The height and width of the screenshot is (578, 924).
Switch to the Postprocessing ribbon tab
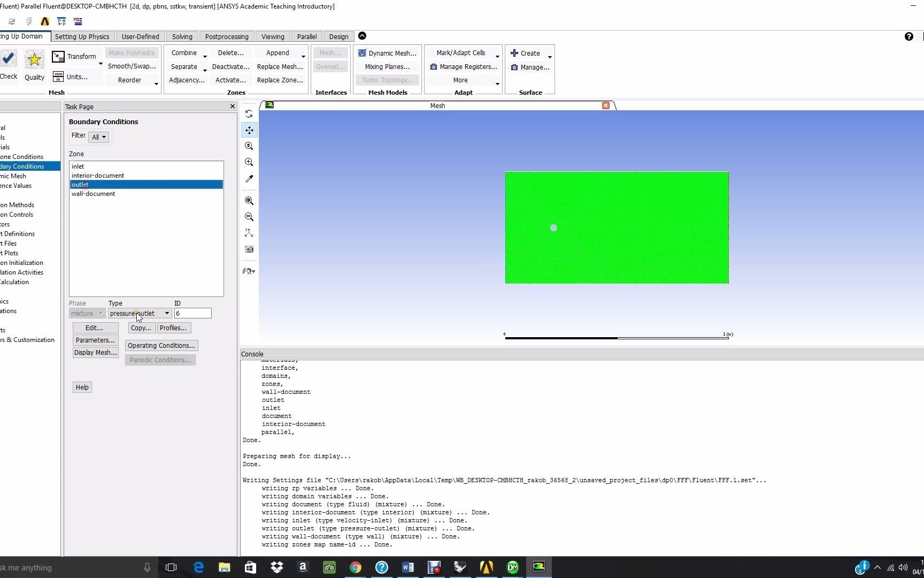[x=226, y=36]
